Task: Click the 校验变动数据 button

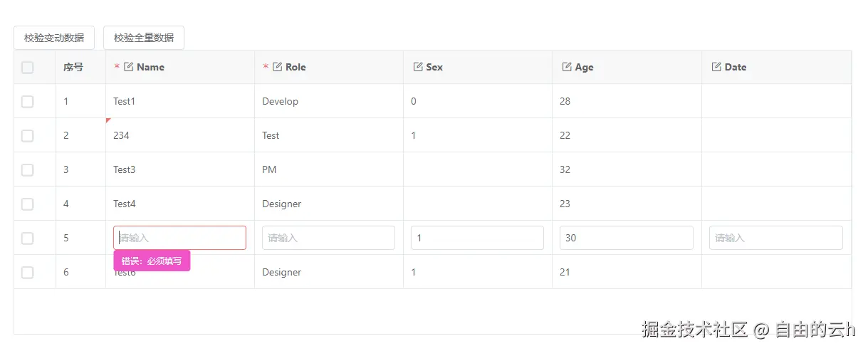Action: (x=54, y=38)
